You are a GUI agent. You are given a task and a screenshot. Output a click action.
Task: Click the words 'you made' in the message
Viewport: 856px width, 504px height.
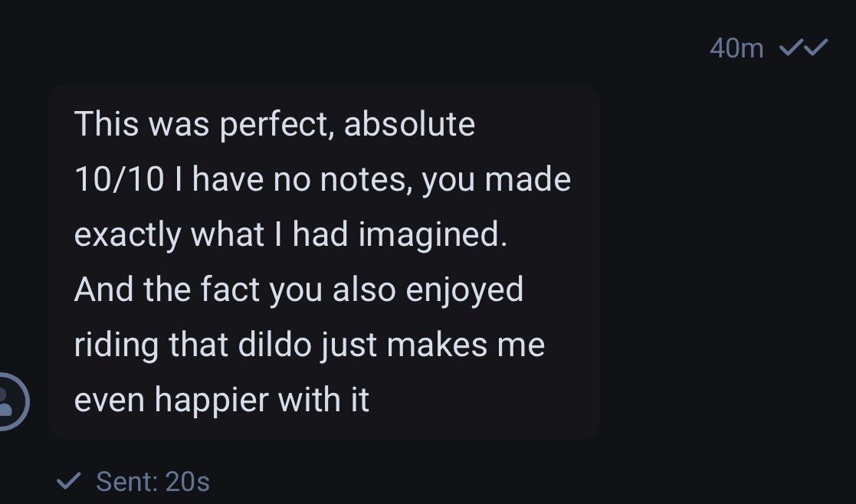(497, 179)
